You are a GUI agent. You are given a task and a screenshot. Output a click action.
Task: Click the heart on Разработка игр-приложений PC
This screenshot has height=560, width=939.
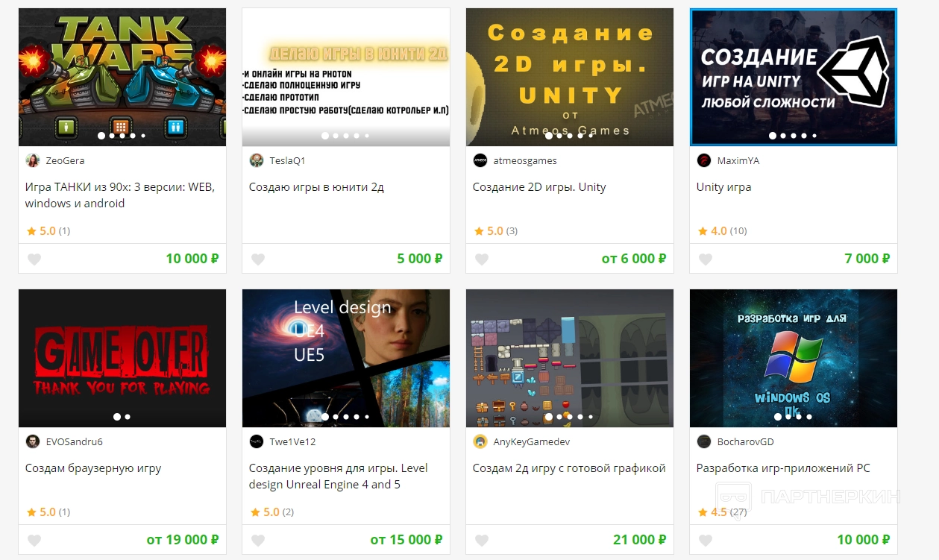pos(706,541)
